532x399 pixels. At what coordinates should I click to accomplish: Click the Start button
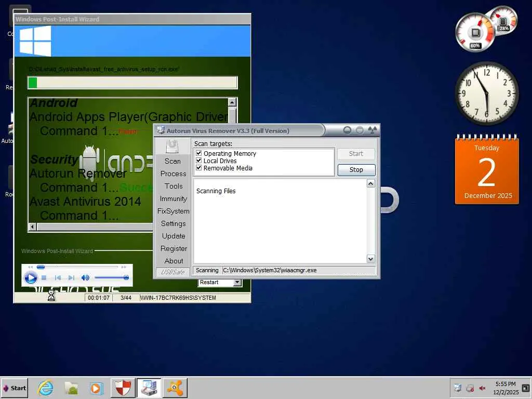(x=14, y=388)
